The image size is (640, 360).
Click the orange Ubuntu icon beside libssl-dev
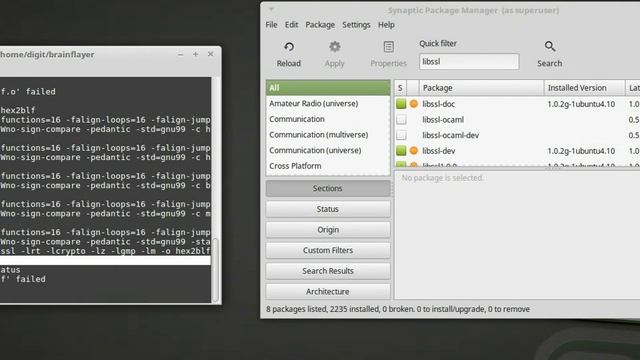click(413, 151)
